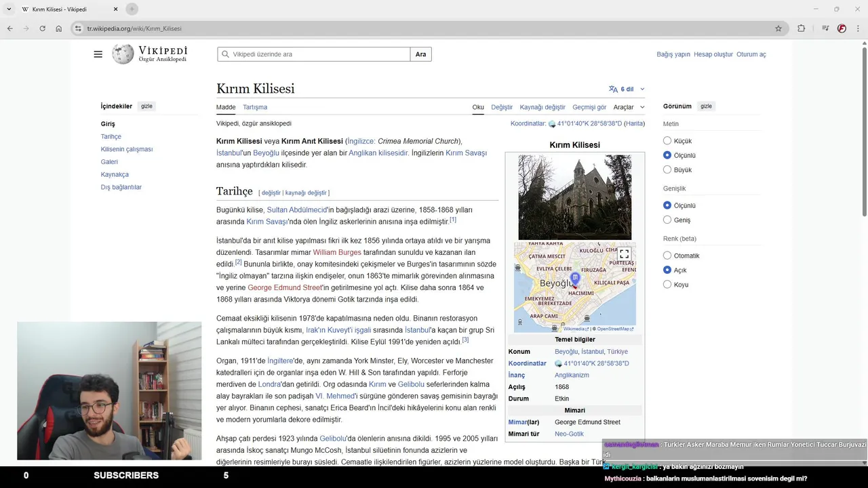Switch to the Madde tab
This screenshot has height=488, width=868.
pyautogui.click(x=226, y=107)
